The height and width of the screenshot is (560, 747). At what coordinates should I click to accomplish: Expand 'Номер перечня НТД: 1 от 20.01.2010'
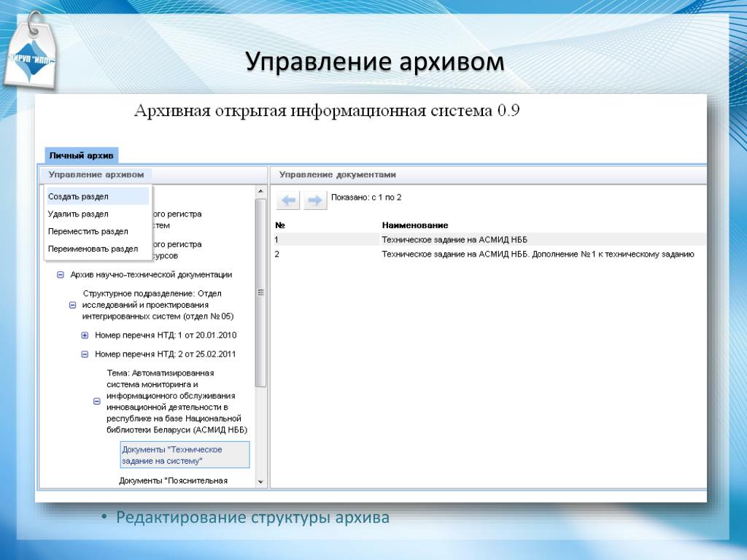85,335
